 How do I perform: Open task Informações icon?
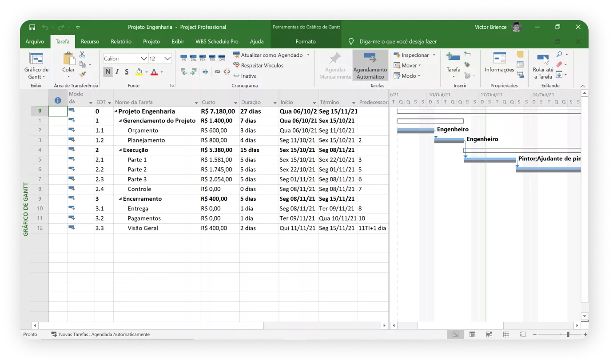coord(499,59)
